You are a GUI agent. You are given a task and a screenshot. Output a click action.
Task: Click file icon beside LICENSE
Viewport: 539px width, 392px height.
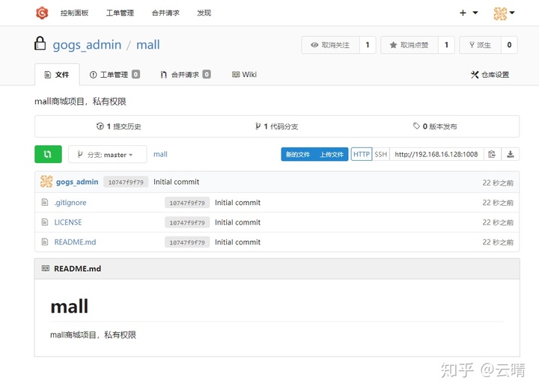45,222
